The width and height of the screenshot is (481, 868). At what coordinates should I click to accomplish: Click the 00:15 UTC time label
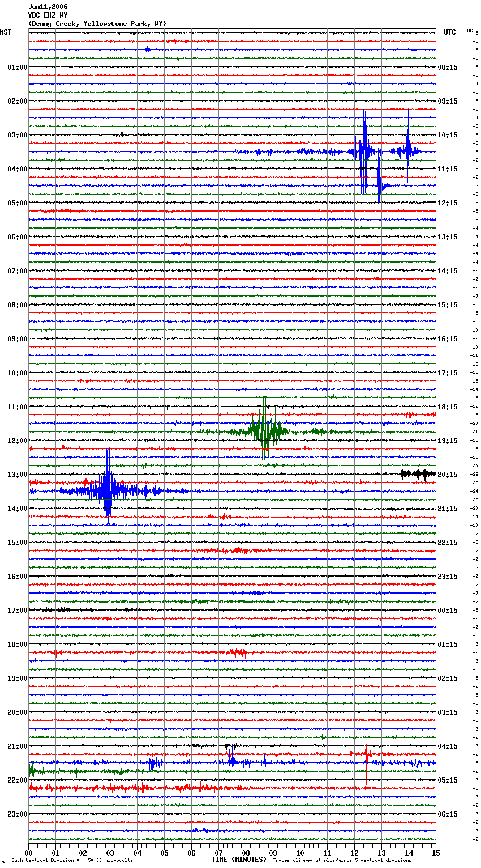448,611
